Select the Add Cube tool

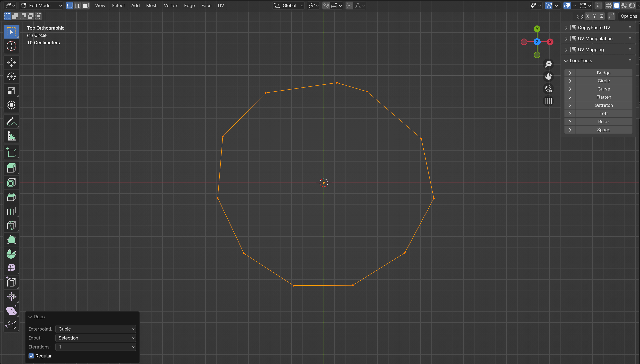coord(11,152)
